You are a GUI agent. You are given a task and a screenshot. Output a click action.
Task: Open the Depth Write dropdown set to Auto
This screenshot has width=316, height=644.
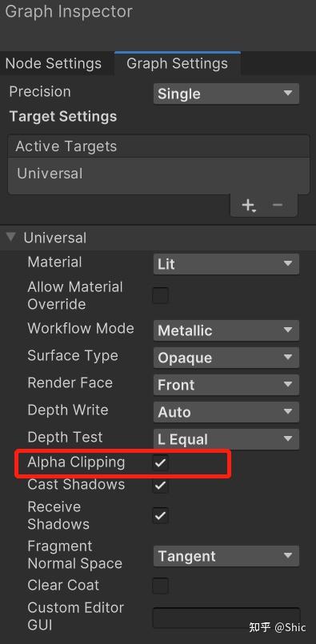226,412
